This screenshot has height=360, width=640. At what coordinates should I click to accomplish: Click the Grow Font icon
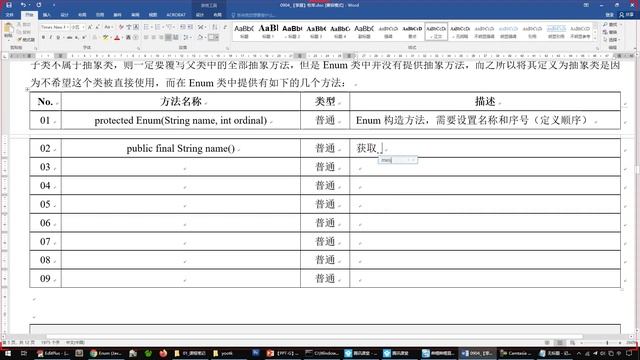tap(90, 27)
